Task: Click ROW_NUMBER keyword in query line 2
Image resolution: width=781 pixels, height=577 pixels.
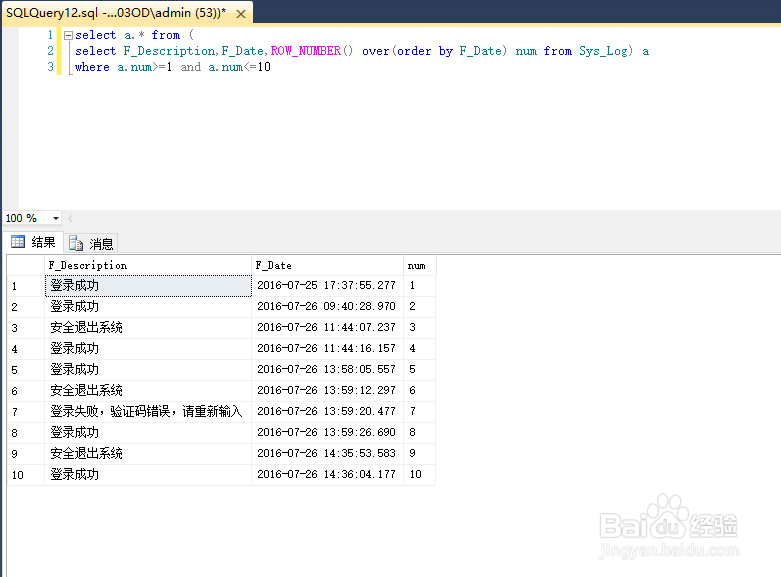Action: (x=306, y=51)
